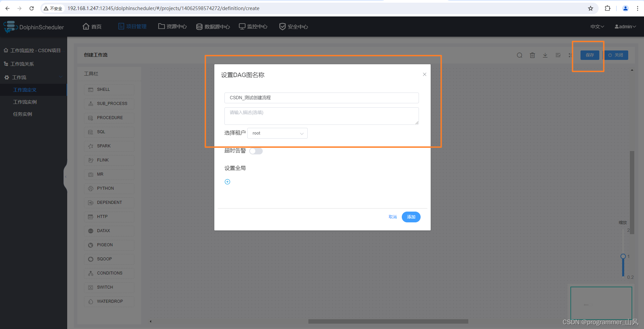Screen dimensions: 644x329
Task: Select the HTTP task node
Action: point(109,217)
